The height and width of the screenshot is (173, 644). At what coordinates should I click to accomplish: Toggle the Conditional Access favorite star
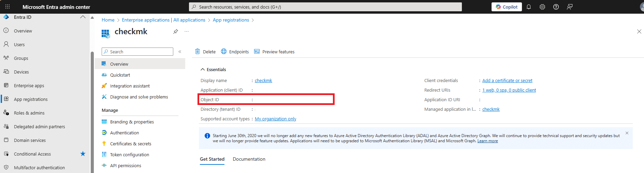[x=83, y=154]
